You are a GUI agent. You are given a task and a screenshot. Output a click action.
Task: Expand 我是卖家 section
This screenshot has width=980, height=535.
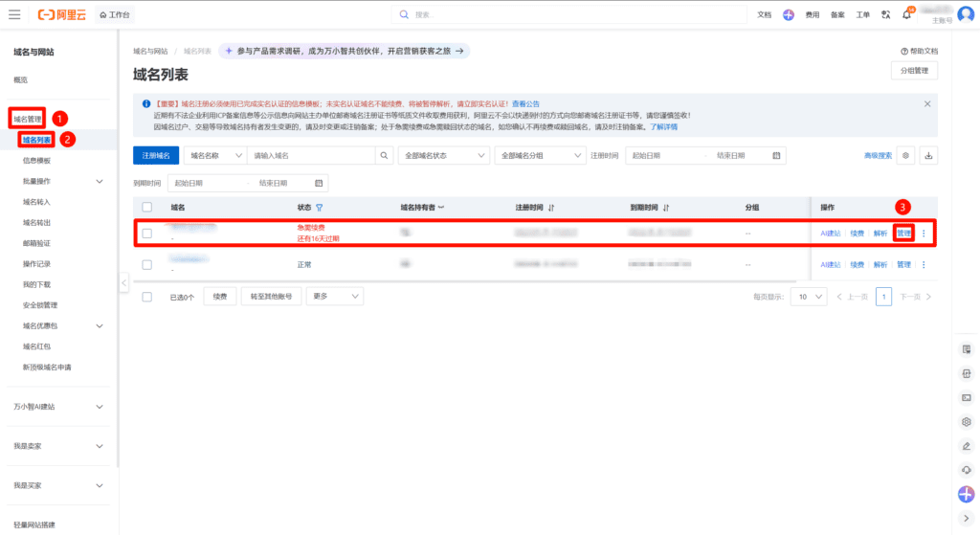click(x=100, y=446)
